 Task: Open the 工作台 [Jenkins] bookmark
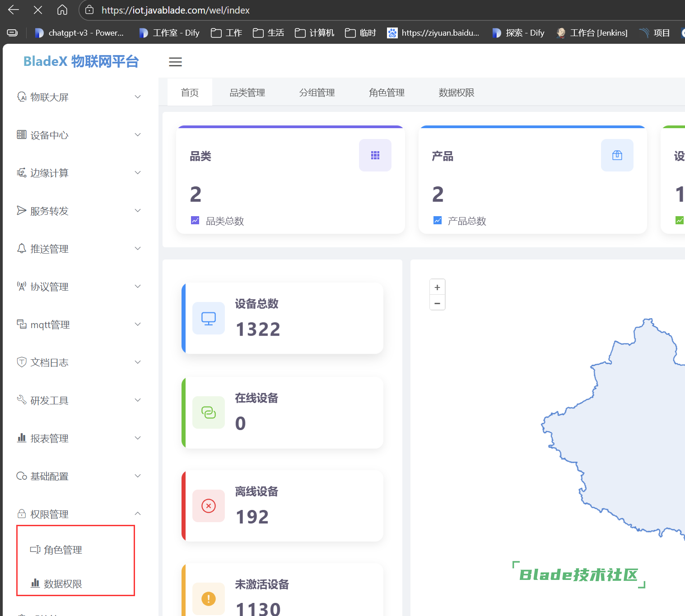[x=592, y=32]
